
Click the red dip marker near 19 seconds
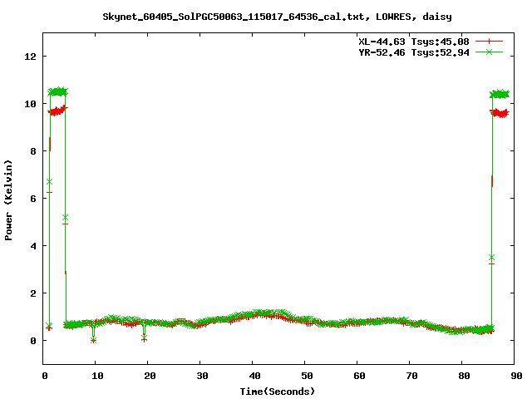coord(144,337)
